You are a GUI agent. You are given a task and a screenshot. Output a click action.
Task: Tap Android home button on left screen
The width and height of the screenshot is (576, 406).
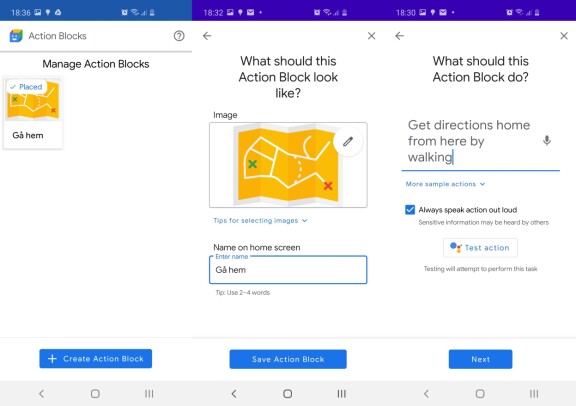pos(95,394)
